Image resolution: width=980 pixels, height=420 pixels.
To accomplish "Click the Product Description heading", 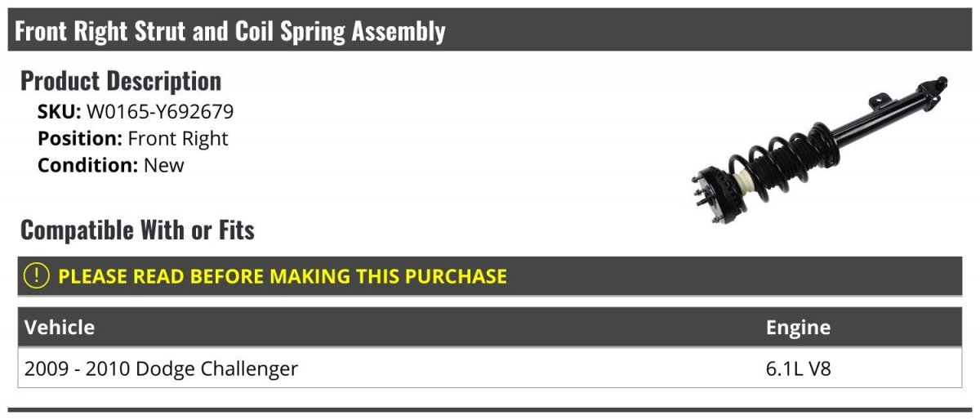I will click(x=121, y=81).
